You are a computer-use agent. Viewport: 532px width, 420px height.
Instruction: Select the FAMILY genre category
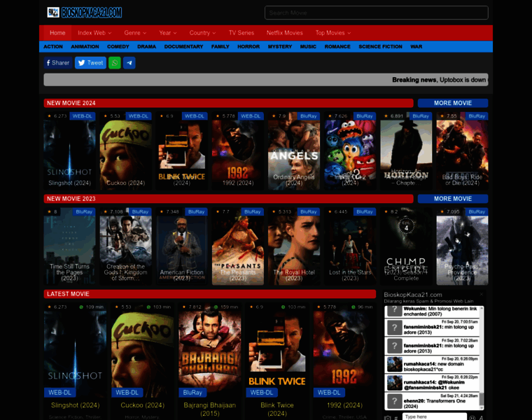point(220,47)
